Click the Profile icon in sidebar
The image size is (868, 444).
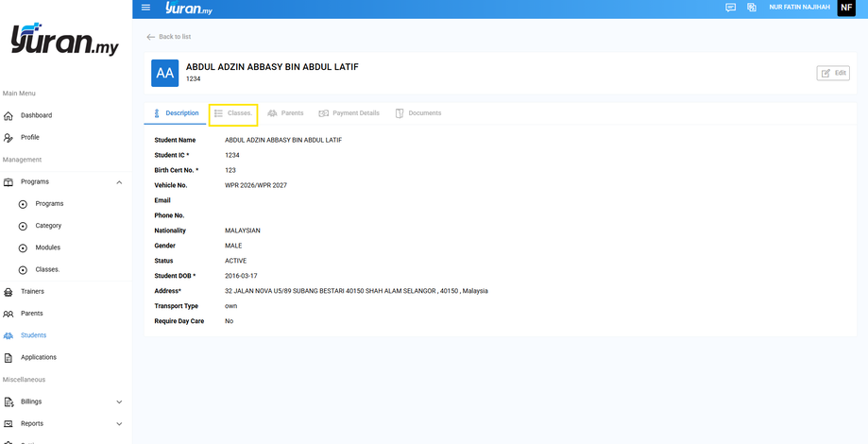(x=8, y=138)
